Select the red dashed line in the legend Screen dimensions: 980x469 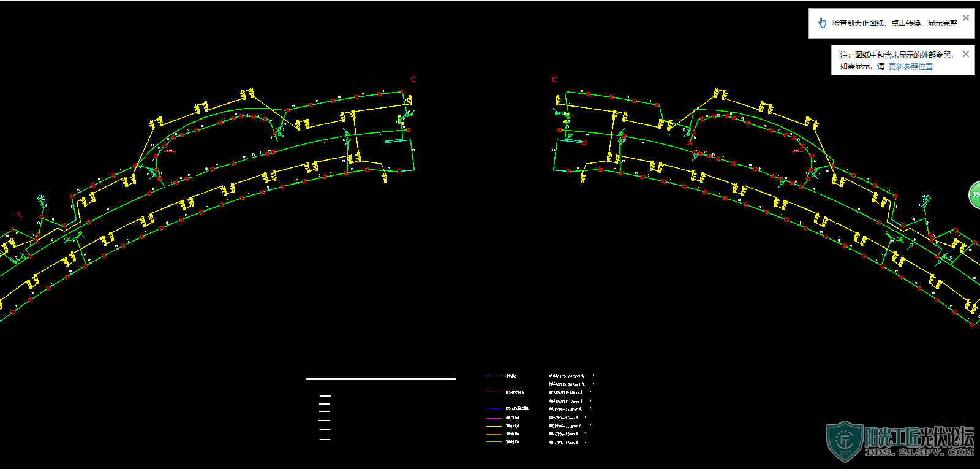pyautogui.click(x=494, y=392)
